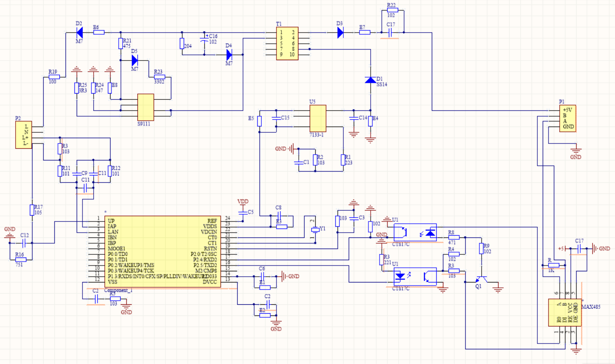This screenshot has height=364, width=615.
Task: Select the P1 output connector body
Action: coord(568,118)
